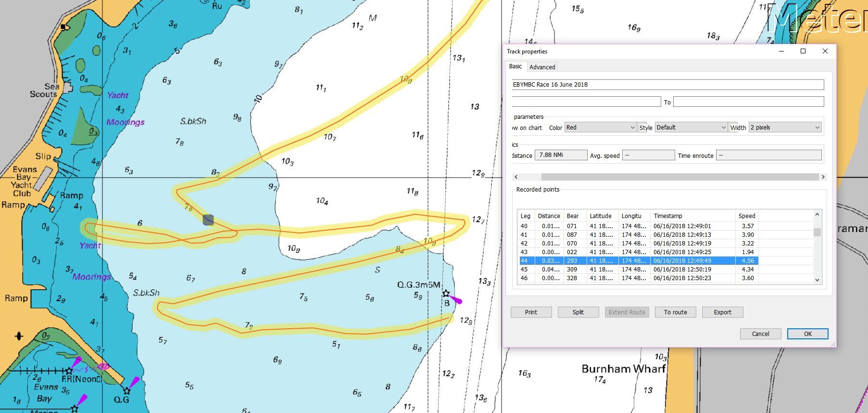This screenshot has height=413, width=868.
Task: Click the highlighted row with timestamp 12:49:49
Action: (638, 261)
